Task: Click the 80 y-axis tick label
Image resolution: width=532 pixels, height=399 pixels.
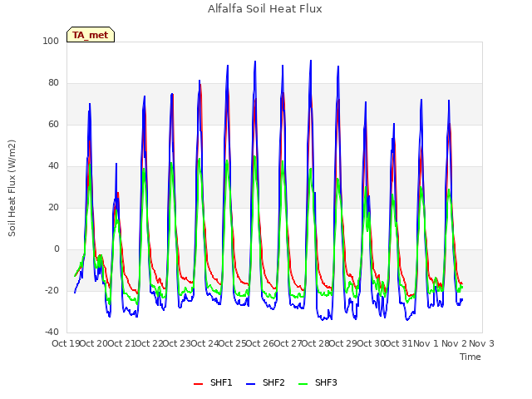Action: [53, 83]
